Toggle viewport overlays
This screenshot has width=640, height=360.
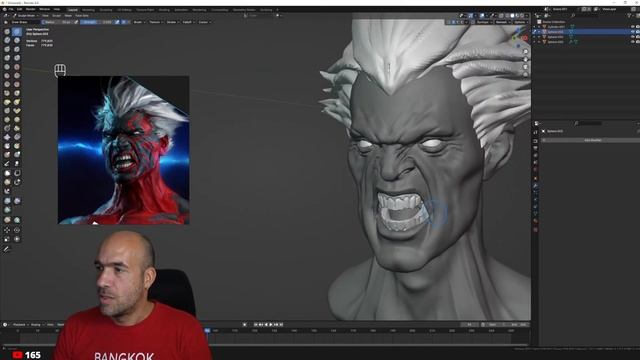click(x=482, y=16)
